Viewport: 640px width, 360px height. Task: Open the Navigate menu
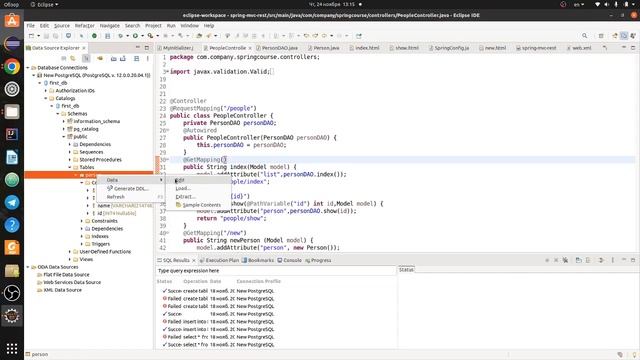click(x=110, y=25)
